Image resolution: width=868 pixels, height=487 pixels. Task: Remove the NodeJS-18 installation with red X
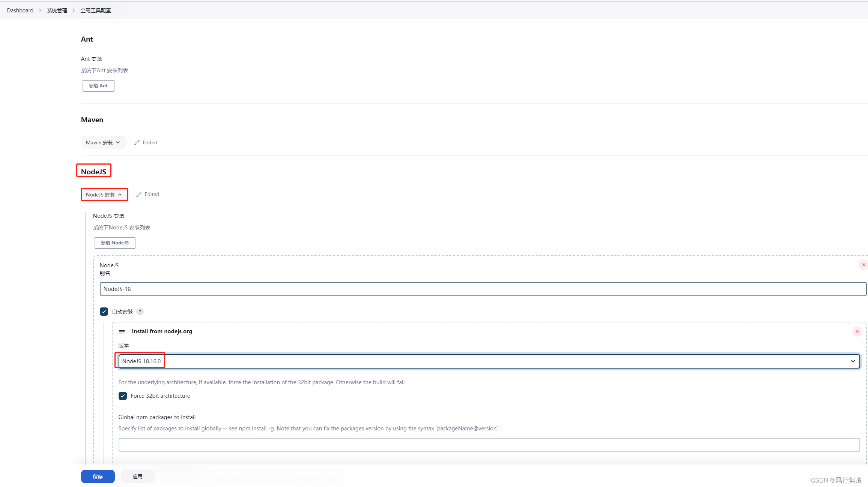863,264
